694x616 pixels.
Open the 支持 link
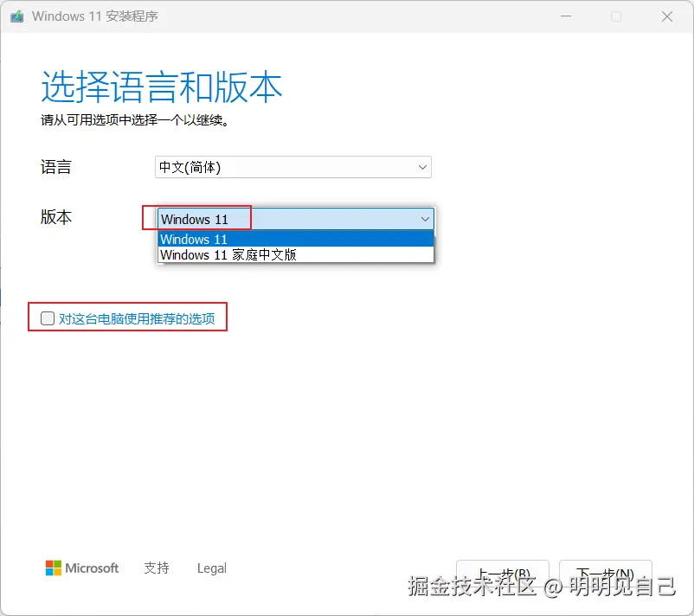(x=157, y=568)
